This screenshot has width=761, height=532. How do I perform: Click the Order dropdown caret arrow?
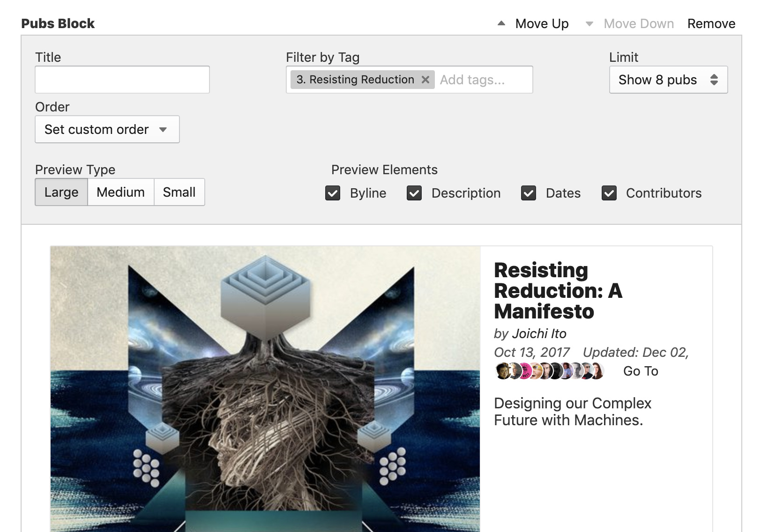[163, 130]
